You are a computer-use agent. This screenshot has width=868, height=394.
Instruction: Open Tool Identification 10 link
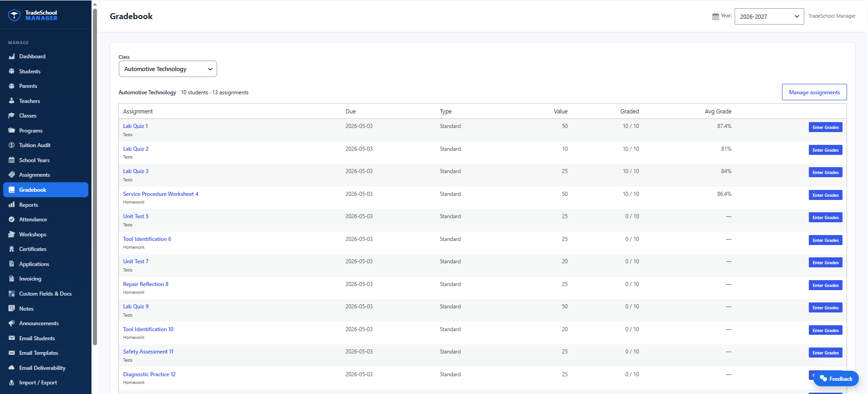(148, 329)
